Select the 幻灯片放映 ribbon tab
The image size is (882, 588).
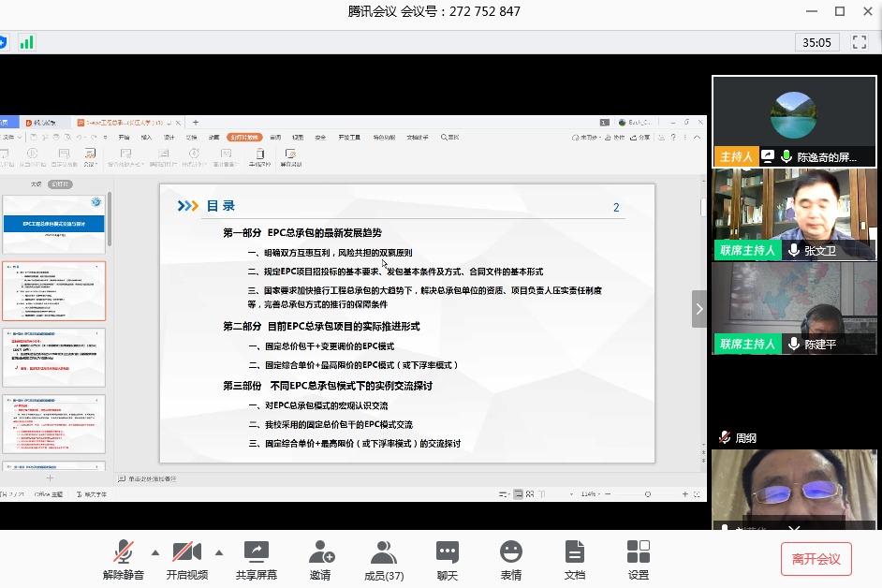[244, 138]
